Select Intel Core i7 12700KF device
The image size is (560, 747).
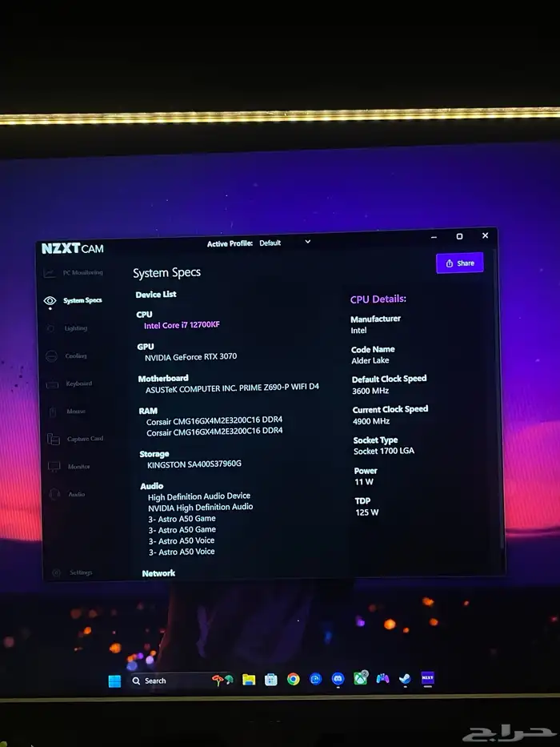point(182,326)
